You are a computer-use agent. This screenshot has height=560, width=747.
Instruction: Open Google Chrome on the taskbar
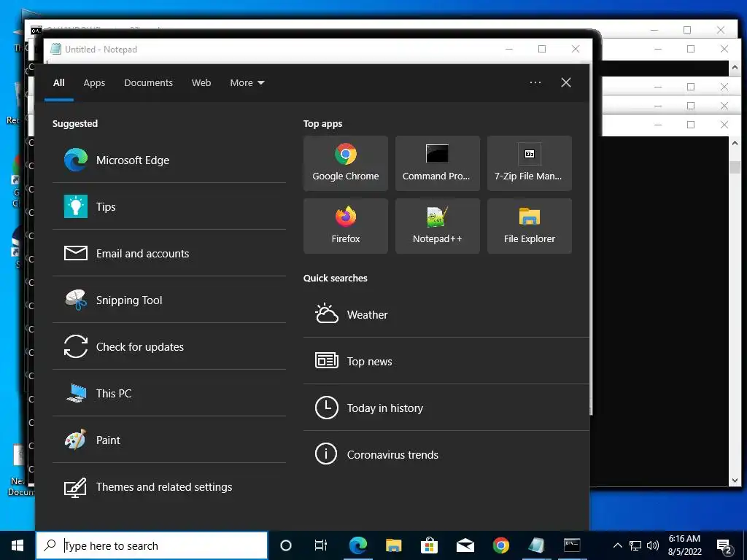(500, 545)
